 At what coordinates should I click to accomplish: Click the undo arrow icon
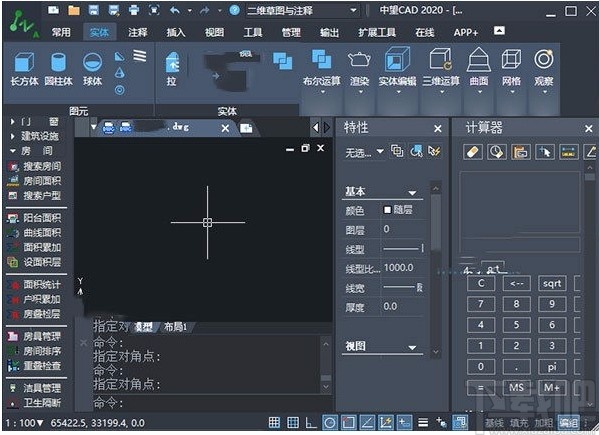point(175,10)
